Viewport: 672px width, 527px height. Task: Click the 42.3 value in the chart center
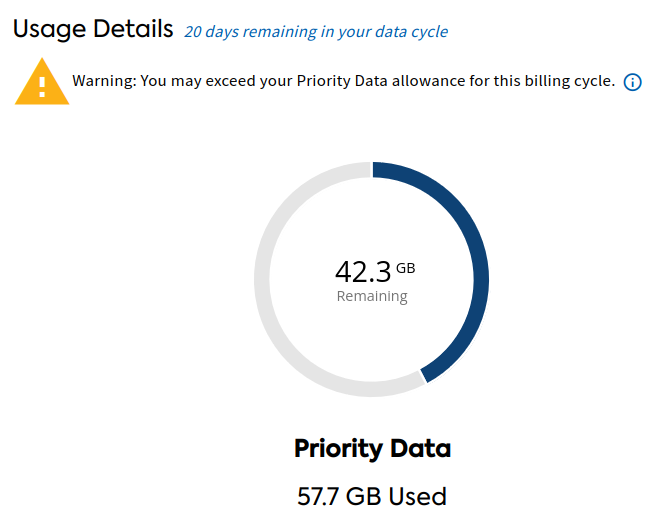pos(363,272)
